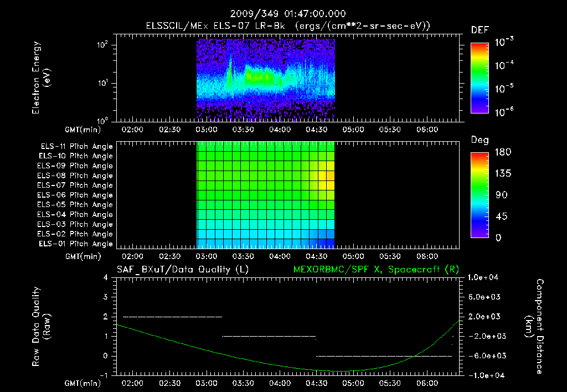Viewport: 567px width, 392px height.
Task: Click the pitch angle heatmap panel
Action: [x=266, y=195]
